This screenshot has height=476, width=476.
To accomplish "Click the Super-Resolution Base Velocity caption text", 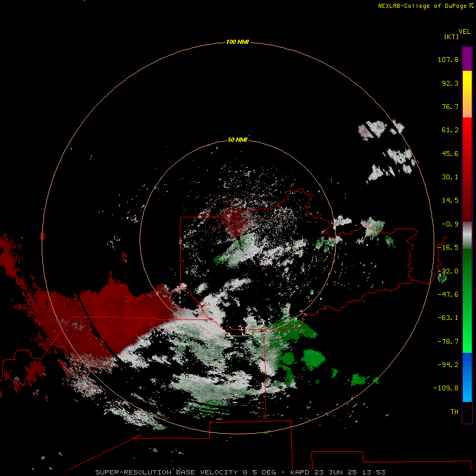I will point(240,472).
